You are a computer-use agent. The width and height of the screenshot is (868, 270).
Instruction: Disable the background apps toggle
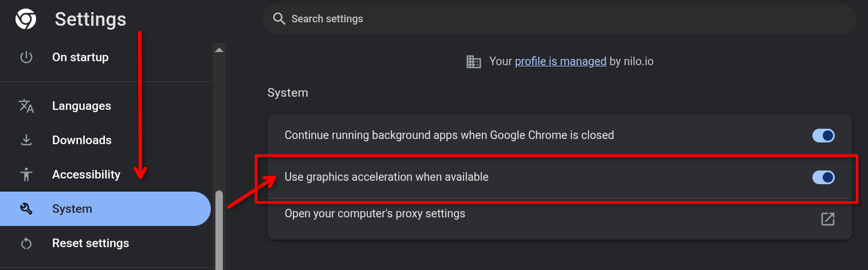coord(823,136)
